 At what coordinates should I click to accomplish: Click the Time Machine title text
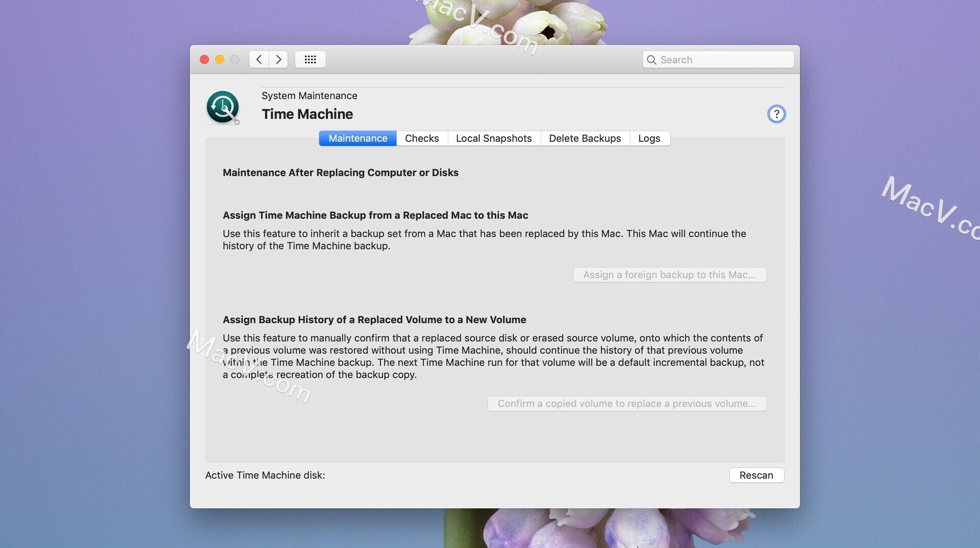307,114
